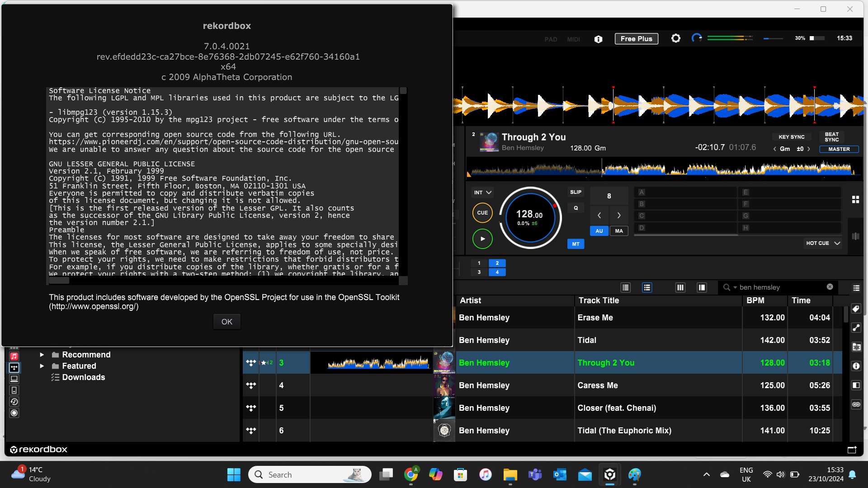
Task: Select the MIDI mode label
Action: (573, 39)
